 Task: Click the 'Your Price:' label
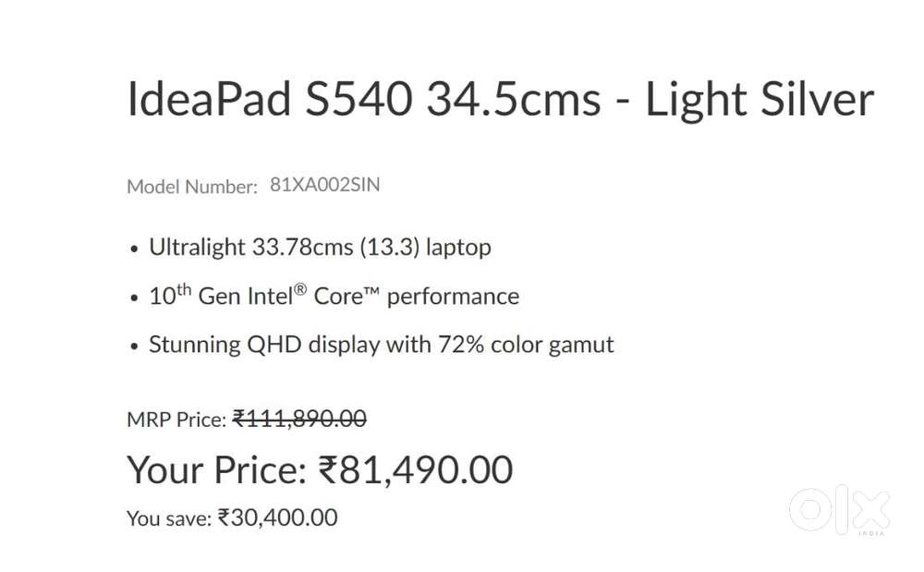point(216,469)
